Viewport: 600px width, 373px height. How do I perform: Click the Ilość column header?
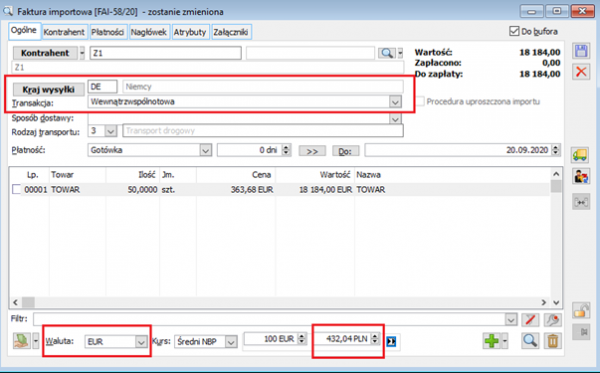pyautogui.click(x=132, y=175)
